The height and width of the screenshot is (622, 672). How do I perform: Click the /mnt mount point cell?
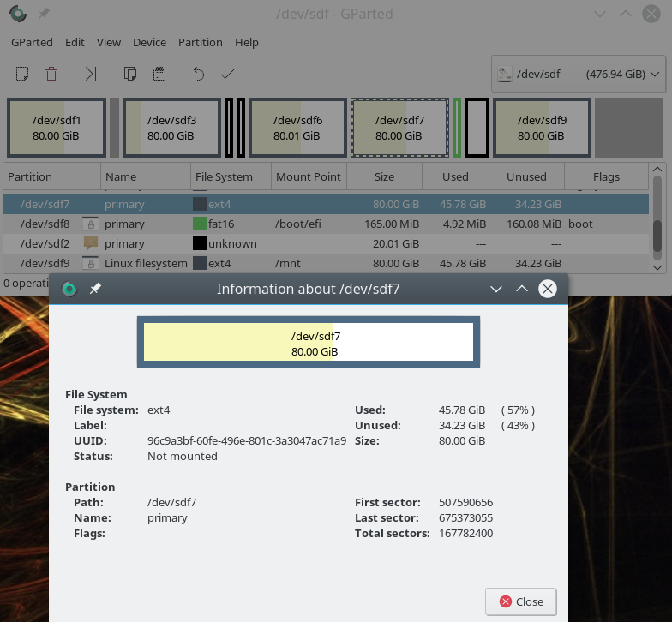click(288, 263)
